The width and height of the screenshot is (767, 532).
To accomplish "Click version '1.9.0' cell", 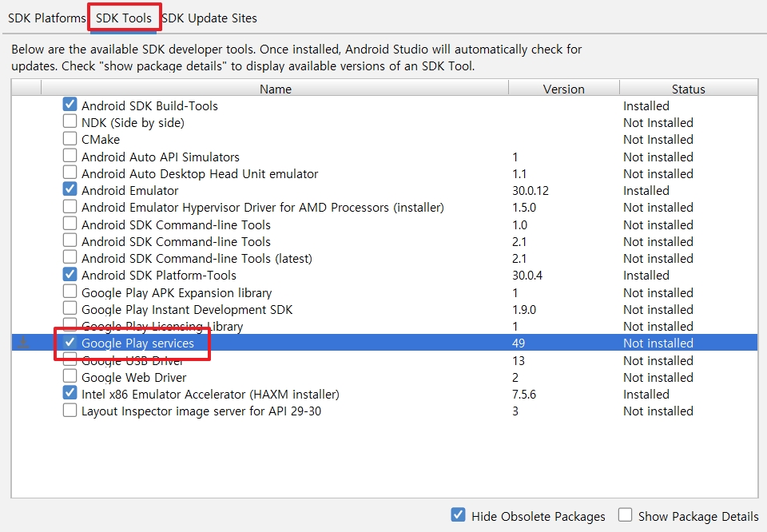I will click(x=524, y=309).
